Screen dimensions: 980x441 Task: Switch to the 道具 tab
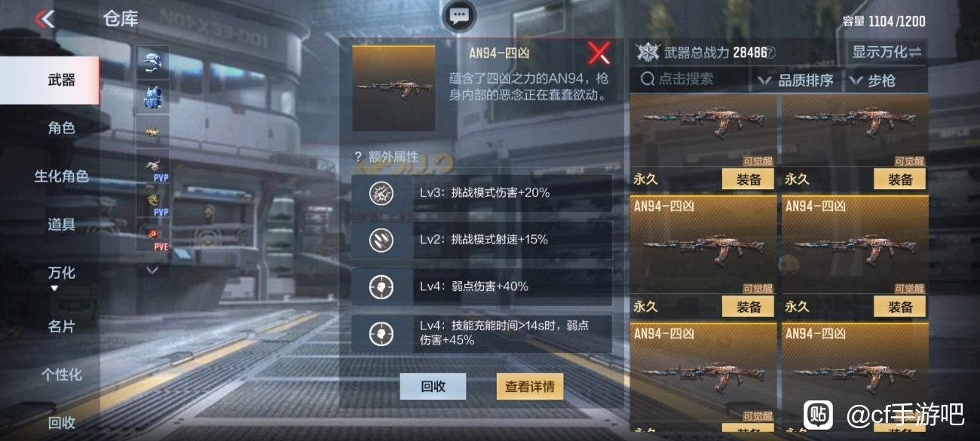(61, 225)
